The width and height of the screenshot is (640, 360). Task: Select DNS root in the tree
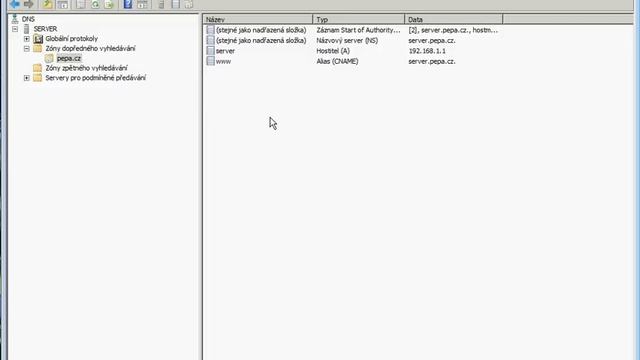28,19
